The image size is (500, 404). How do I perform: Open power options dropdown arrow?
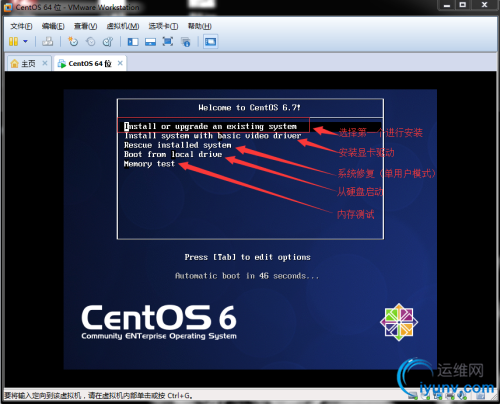[x=25, y=42]
